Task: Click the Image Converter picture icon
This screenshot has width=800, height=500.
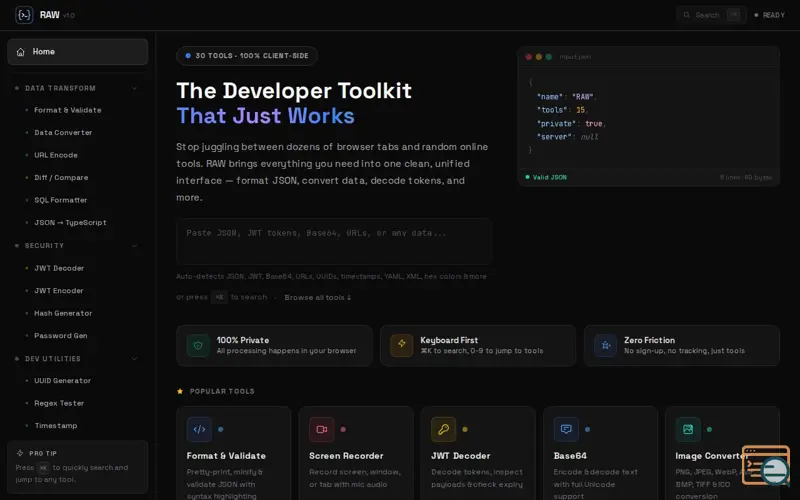Action: 688,429
